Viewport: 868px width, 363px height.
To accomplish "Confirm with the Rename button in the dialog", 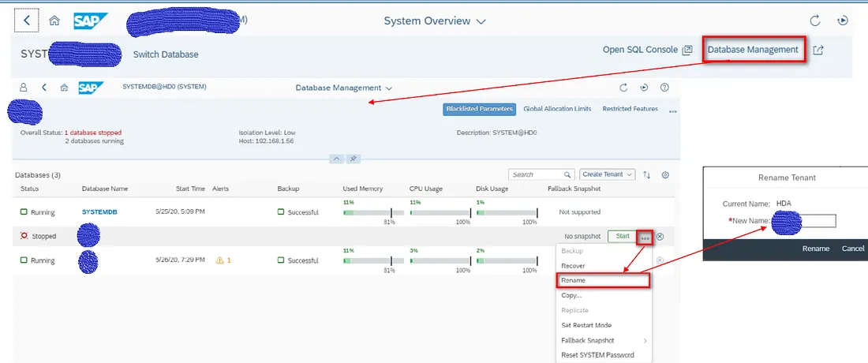I will point(816,249).
